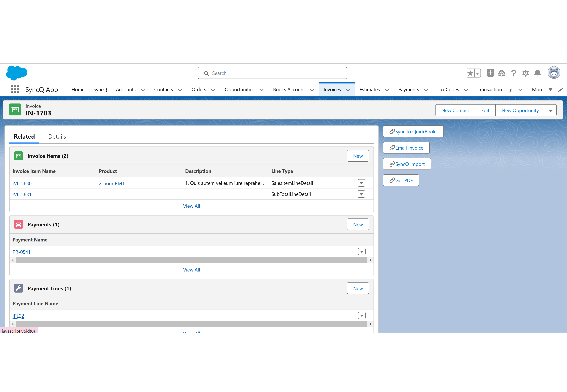This screenshot has width=567, height=392.
Task: Open the Favorites star icon
Action: click(x=470, y=73)
